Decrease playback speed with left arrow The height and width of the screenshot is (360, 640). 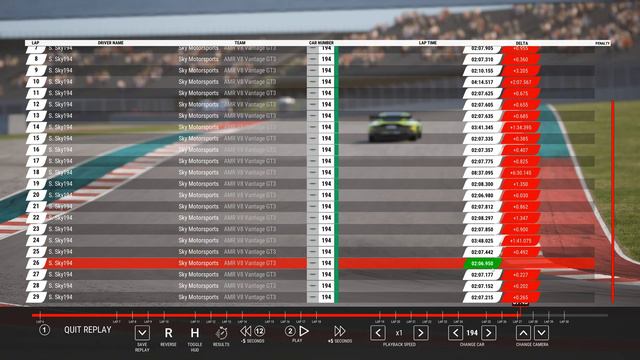378,333
